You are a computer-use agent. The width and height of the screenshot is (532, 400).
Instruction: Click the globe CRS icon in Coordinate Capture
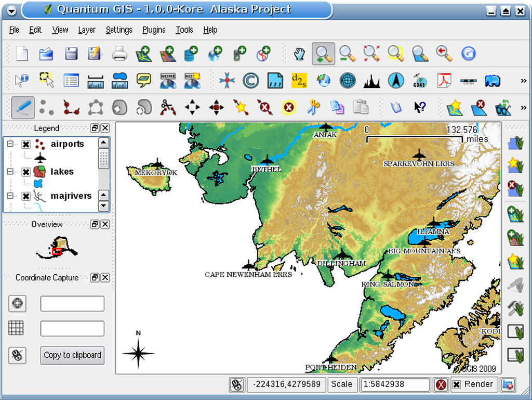point(17,303)
